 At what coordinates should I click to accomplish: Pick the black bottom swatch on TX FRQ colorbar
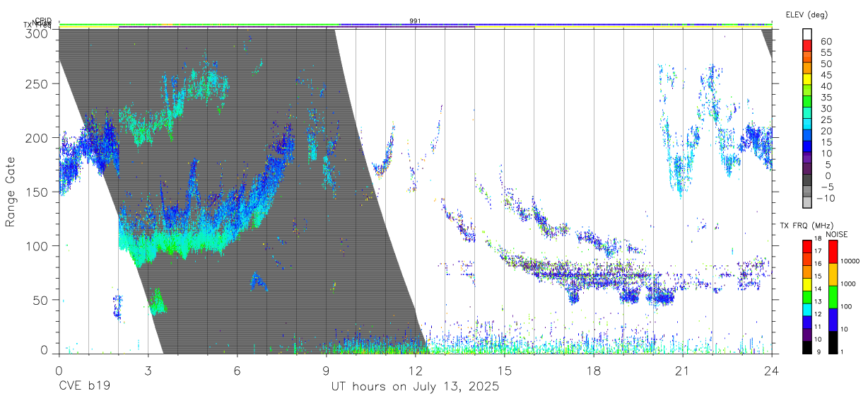click(x=807, y=347)
